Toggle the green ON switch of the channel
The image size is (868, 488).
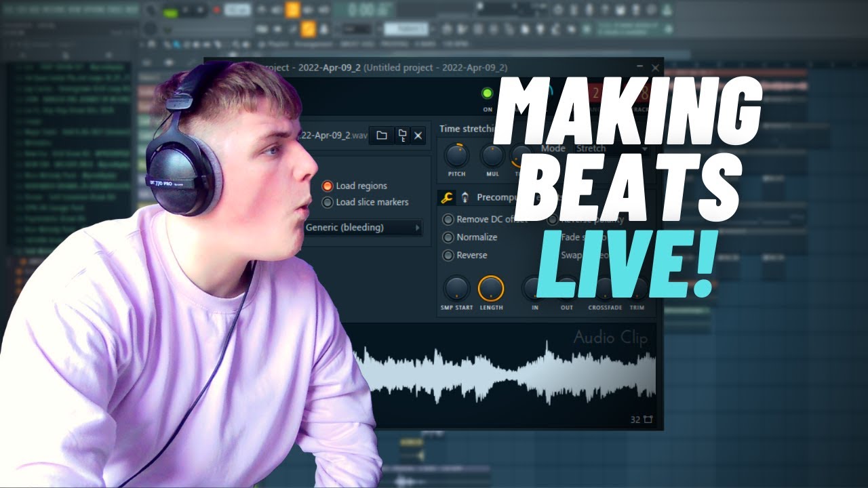click(487, 93)
